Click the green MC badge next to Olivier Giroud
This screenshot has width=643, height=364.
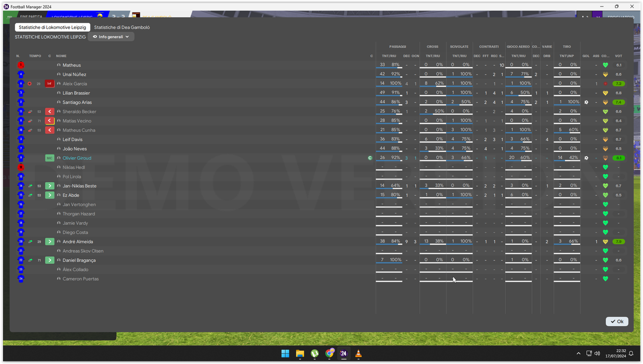(x=50, y=158)
